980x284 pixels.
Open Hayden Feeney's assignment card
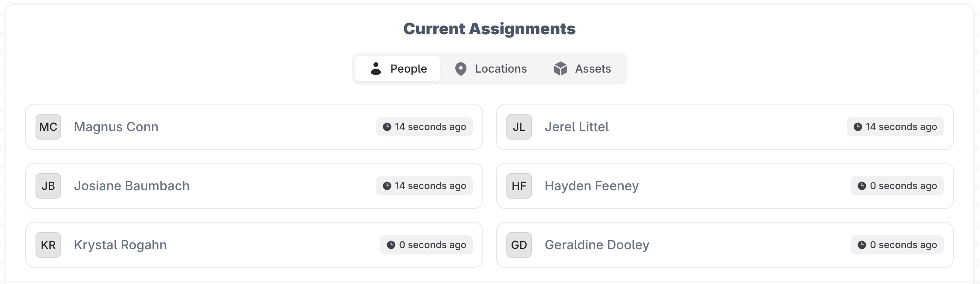pos(724,186)
